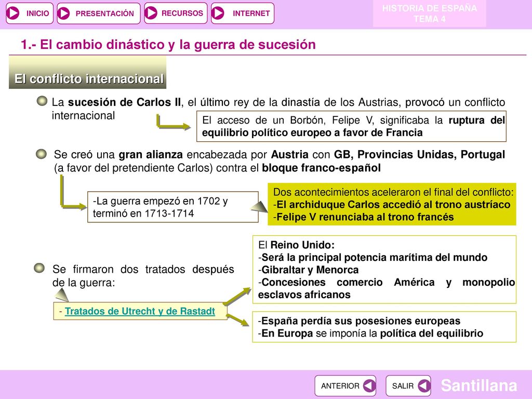Open the INTERNET menu label
Viewport: 532px width, 399px height.
click(251, 14)
